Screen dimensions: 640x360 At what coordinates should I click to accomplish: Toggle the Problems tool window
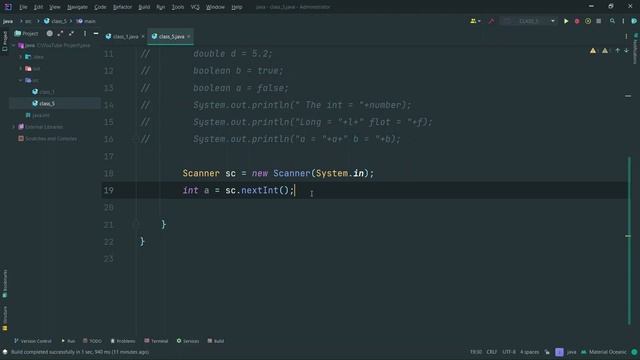tap(123, 341)
